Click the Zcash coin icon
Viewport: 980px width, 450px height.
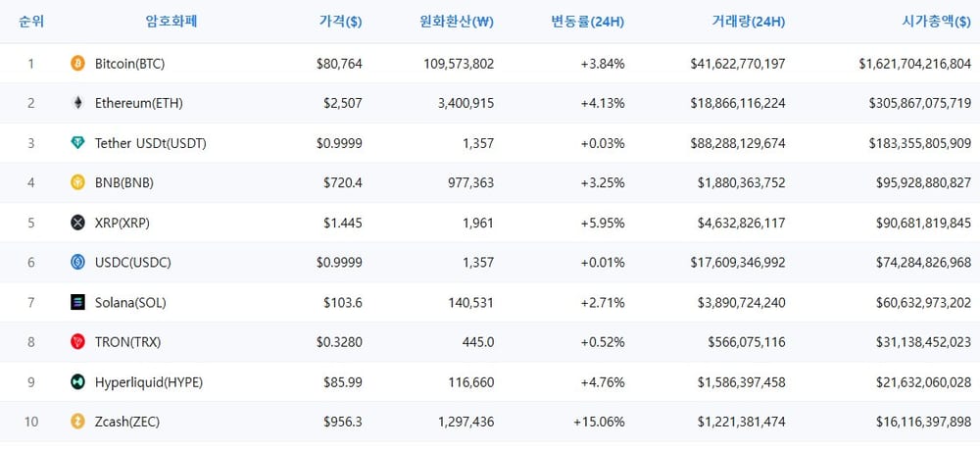point(77,422)
